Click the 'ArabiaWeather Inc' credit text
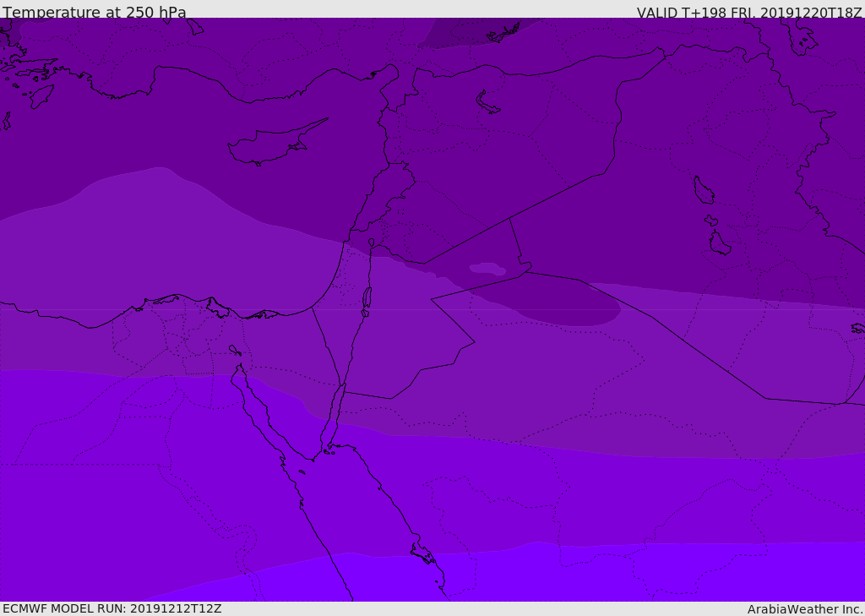 pyautogui.click(x=805, y=609)
